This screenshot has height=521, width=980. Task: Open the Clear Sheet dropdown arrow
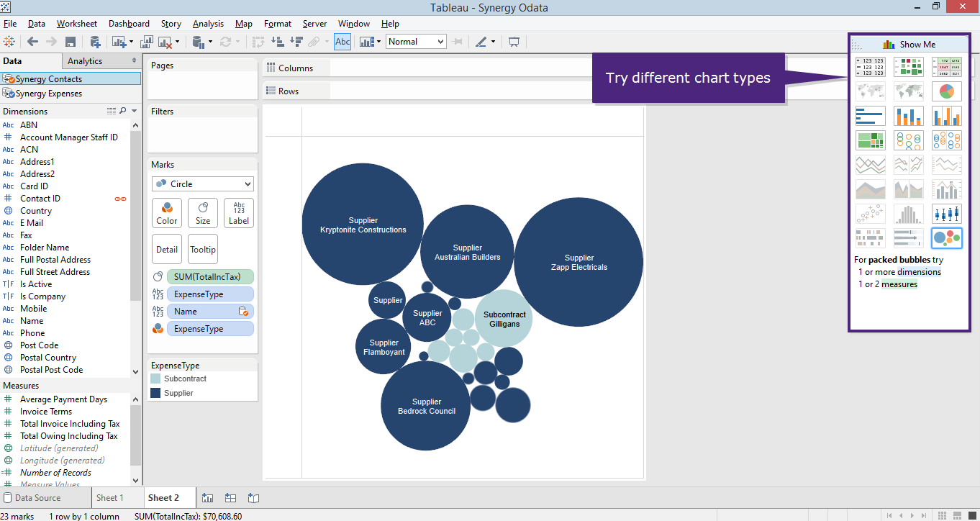[x=177, y=42]
